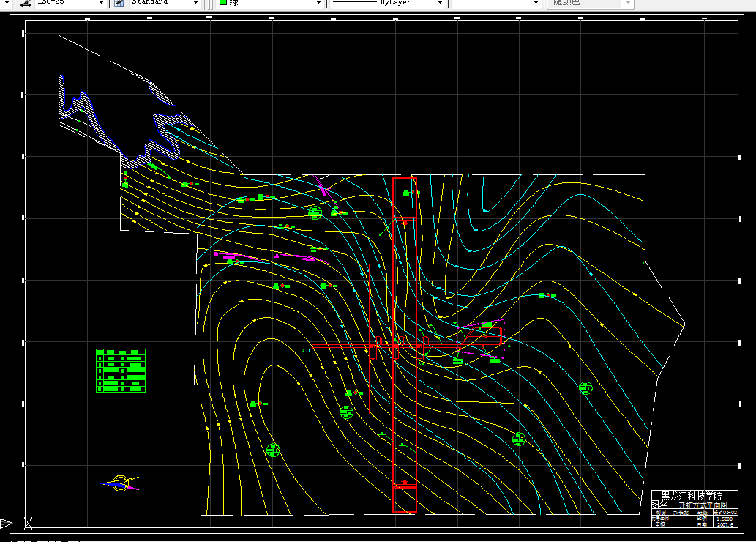Viewport: 756px width, 542px height.
Task: Select the north arrow compass symbol
Action: point(120,483)
